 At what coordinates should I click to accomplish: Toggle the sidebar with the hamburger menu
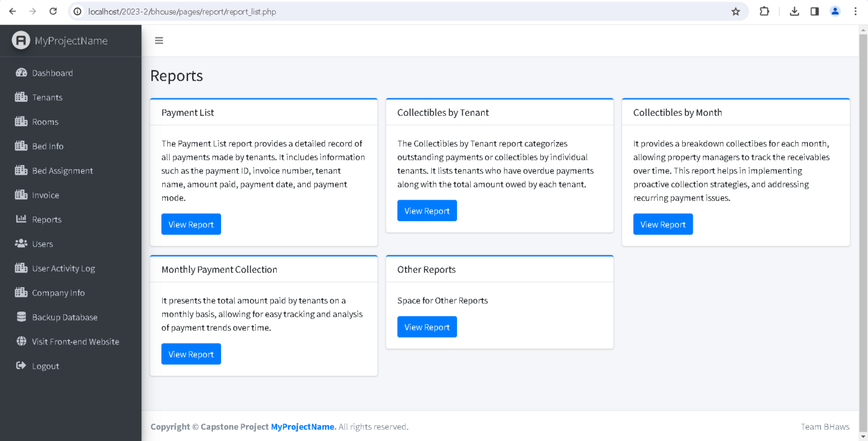tap(159, 40)
